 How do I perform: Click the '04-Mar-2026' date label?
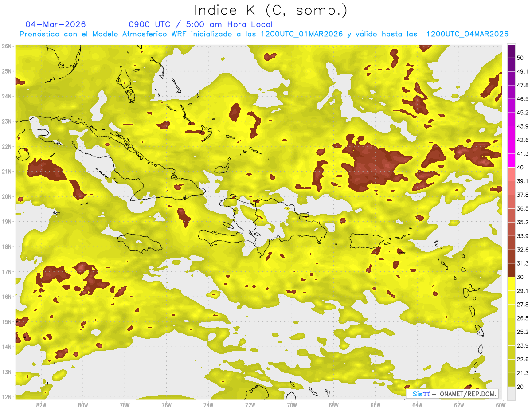point(56,24)
